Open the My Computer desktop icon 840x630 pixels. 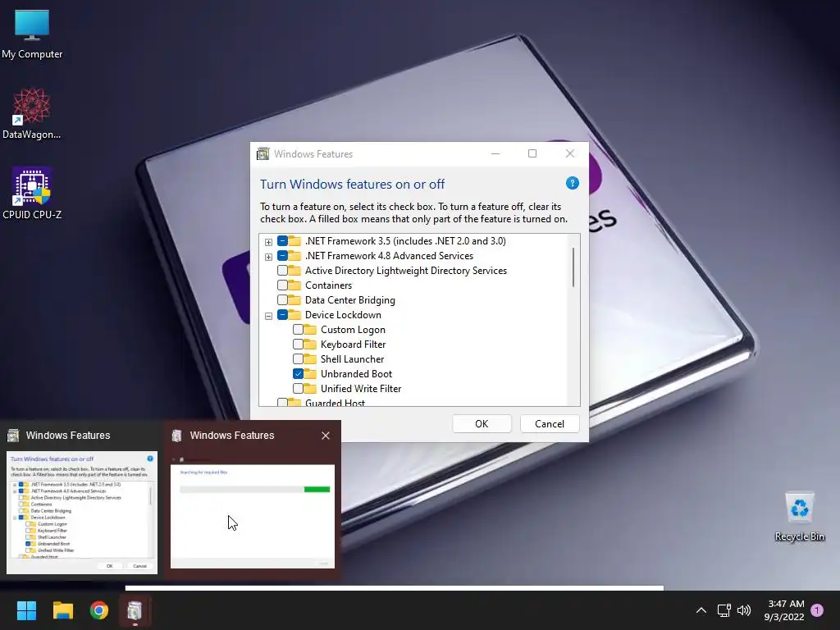[x=32, y=34]
